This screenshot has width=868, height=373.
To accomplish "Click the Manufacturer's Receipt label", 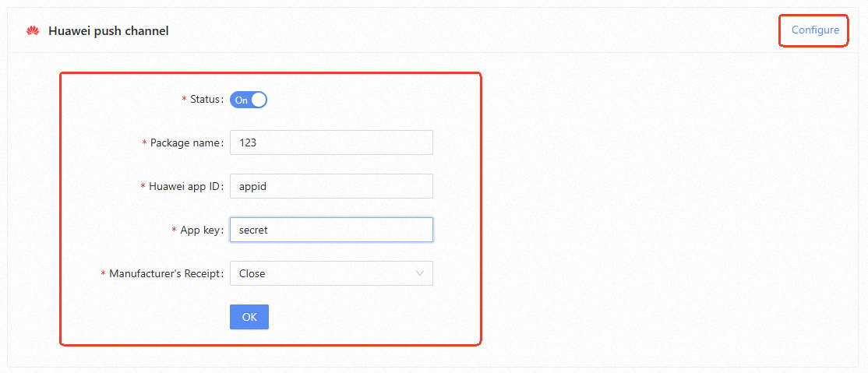I will pyautogui.click(x=165, y=274).
